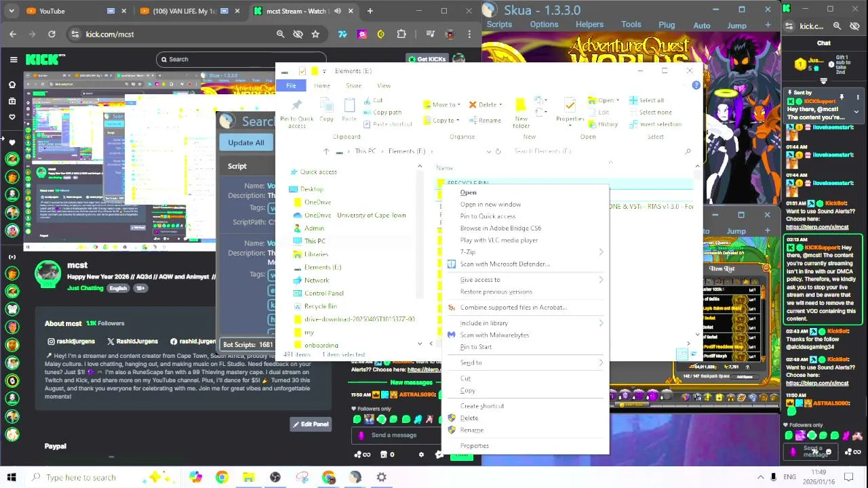Create a New folder from the ribbon
Viewport: 868px width, 488px height.
521,114
